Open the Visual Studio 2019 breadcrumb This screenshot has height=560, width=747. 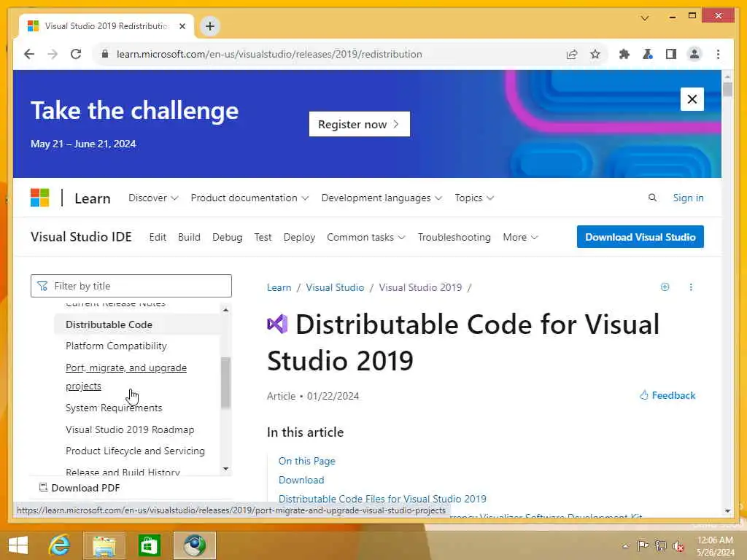(420, 287)
